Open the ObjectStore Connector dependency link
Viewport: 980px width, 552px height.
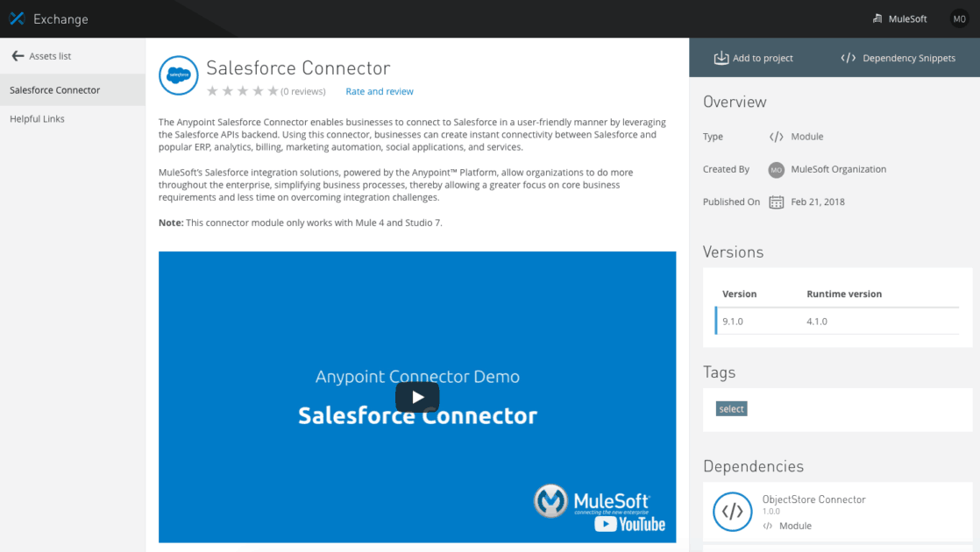point(813,499)
